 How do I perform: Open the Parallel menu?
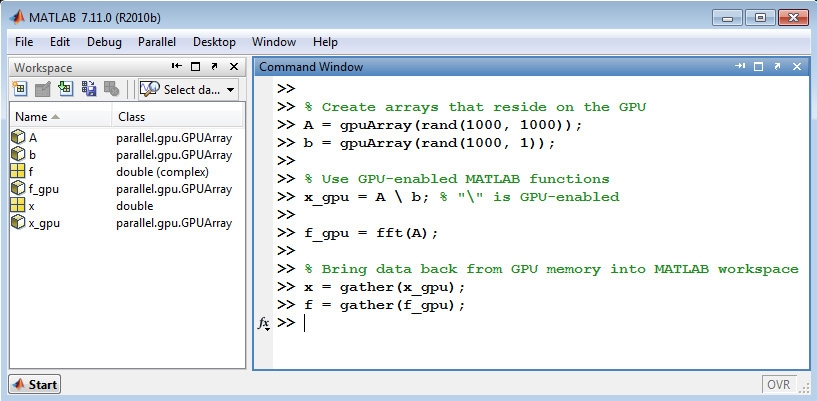pyautogui.click(x=157, y=42)
